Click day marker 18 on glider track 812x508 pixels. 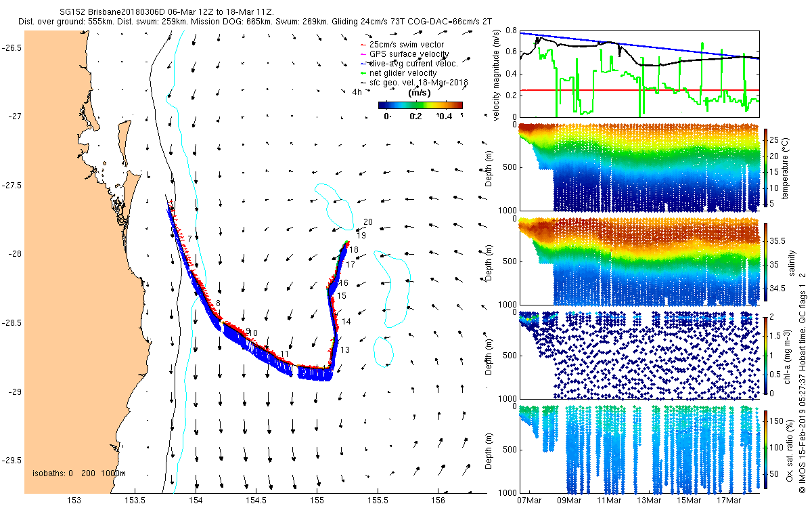[x=354, y=250]
